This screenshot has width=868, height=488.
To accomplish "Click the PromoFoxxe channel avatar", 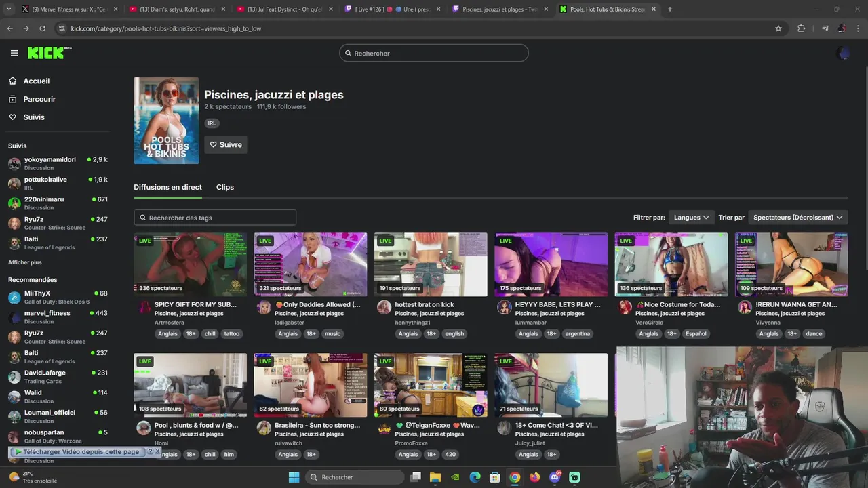I will 384,428.
